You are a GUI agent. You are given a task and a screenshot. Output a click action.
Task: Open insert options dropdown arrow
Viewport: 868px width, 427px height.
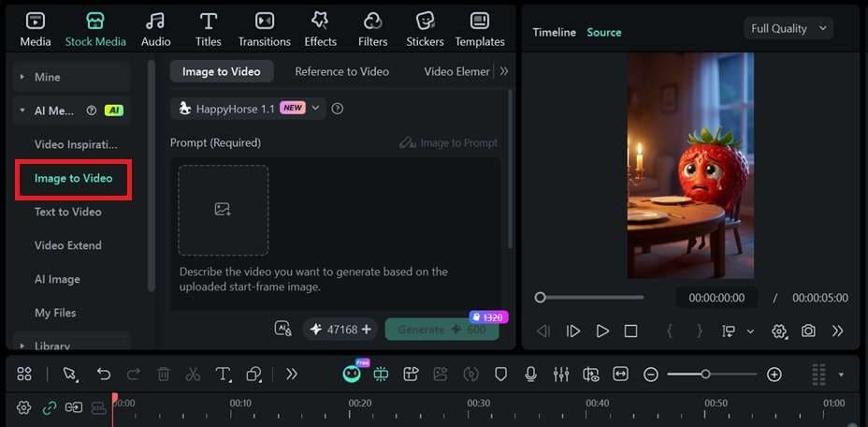coord(751,331)
